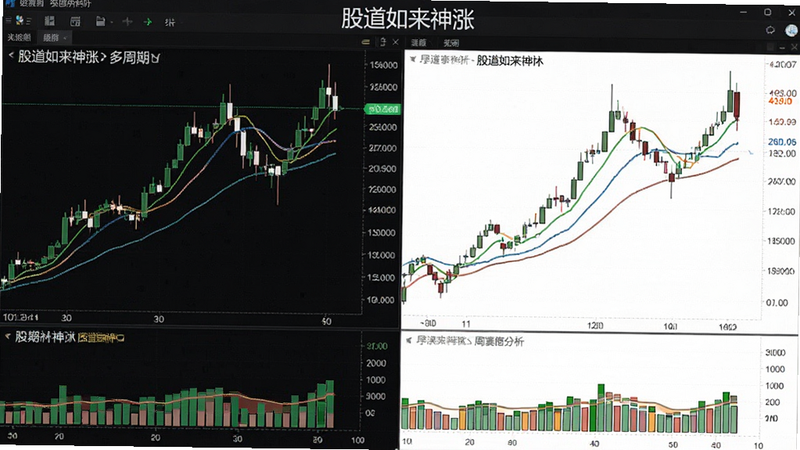Image resolution: width=800 pixels, height=450 pixels.
Task: Click the refresh sync icon near avatar
Action: tap(770, 30)
